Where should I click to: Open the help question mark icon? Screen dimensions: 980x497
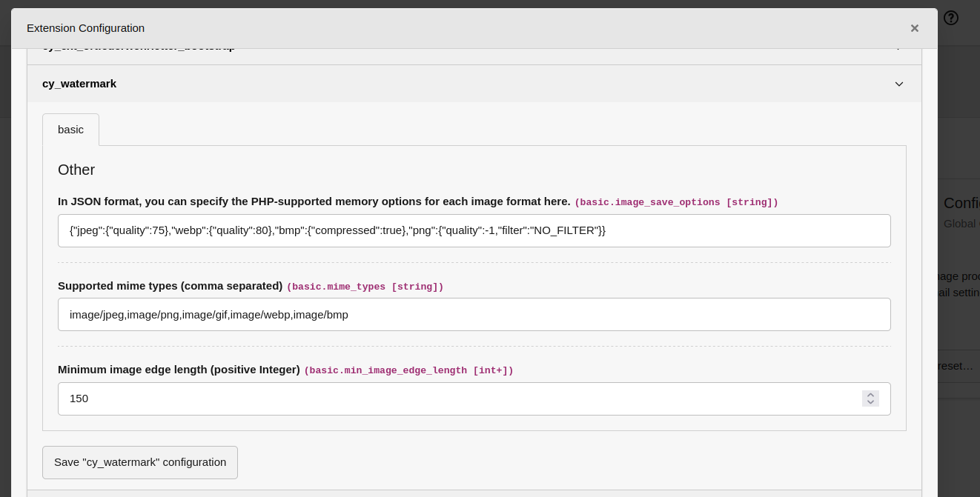pos(951,18)
